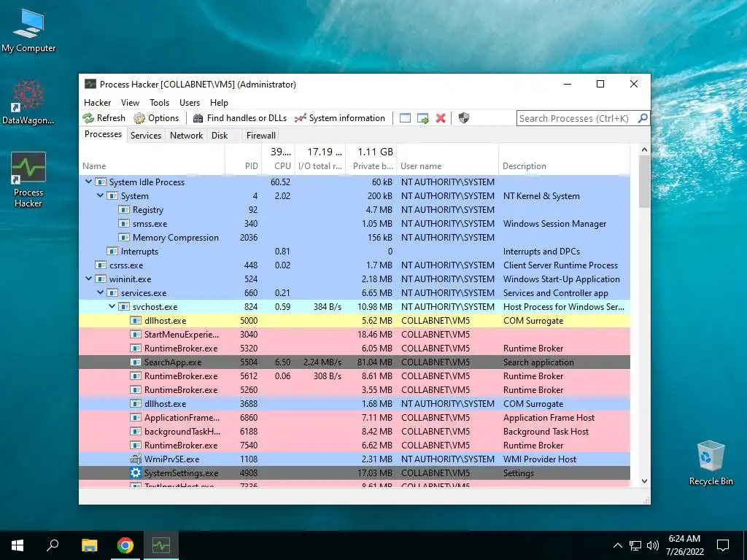Switch to the Network tab
747x560 pixels.
[x=186, y=135]
